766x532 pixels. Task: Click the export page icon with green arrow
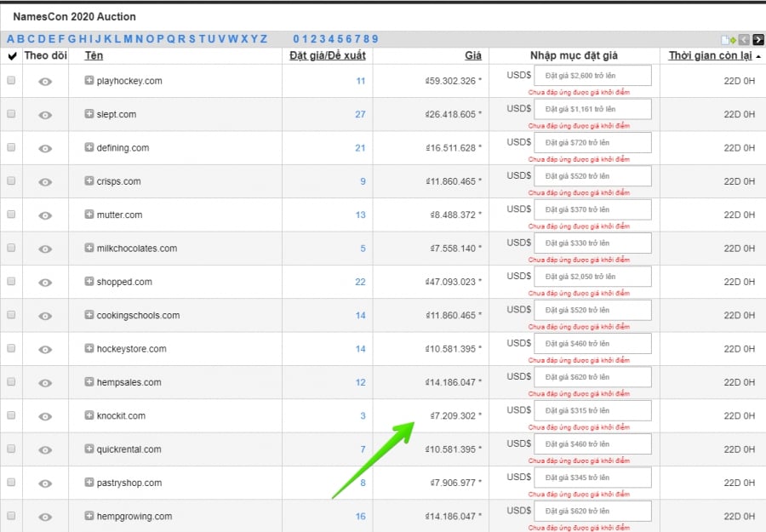(x=728, y=39)
